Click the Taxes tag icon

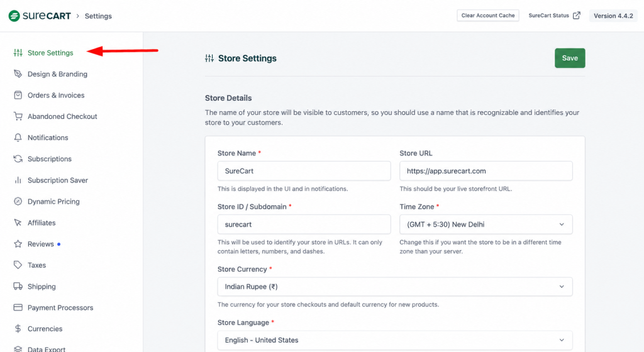(x=18, y=265)
